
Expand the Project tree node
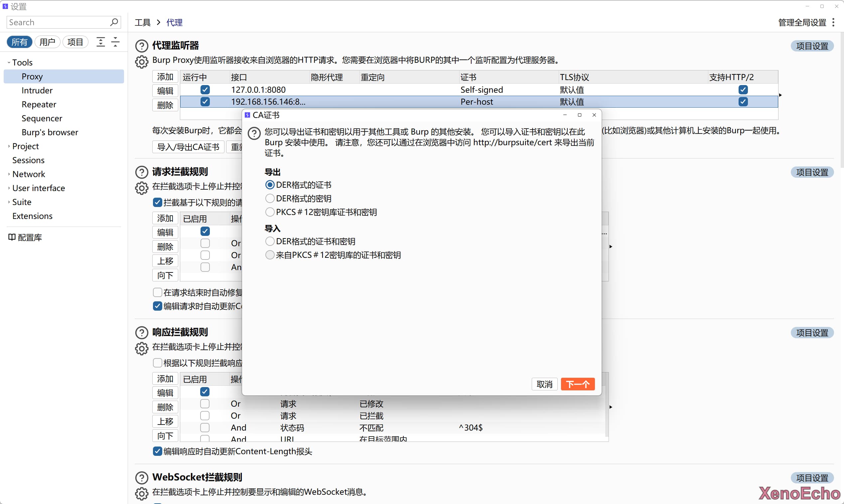point(9,146)
